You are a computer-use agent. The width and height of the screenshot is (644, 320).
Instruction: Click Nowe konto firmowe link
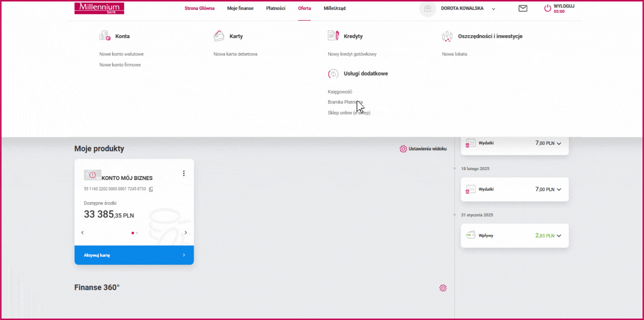point(120,65)
